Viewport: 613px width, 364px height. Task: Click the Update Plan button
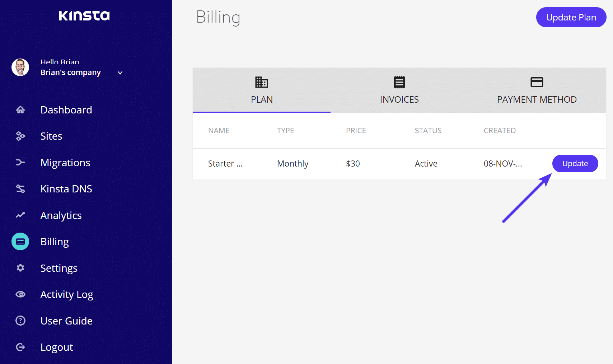click(571, 17)
